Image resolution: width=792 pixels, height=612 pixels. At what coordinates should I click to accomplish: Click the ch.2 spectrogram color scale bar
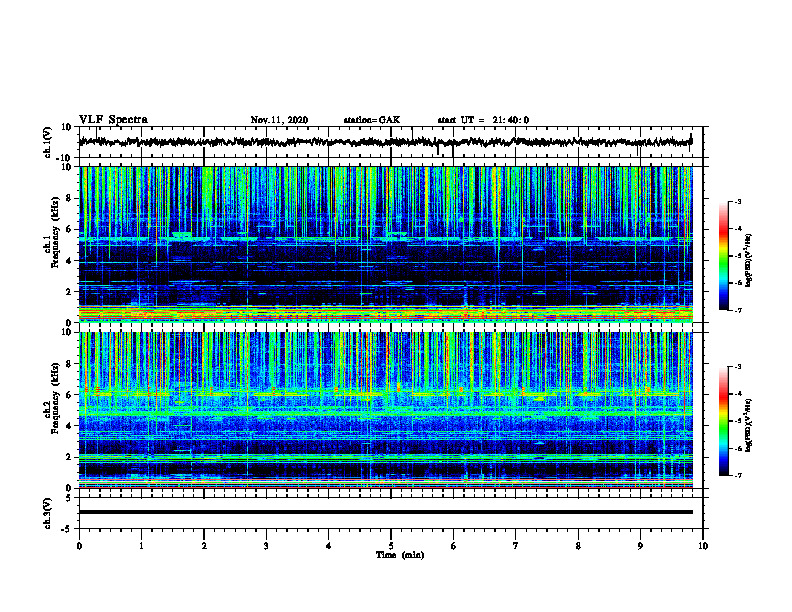coord(724,421)
